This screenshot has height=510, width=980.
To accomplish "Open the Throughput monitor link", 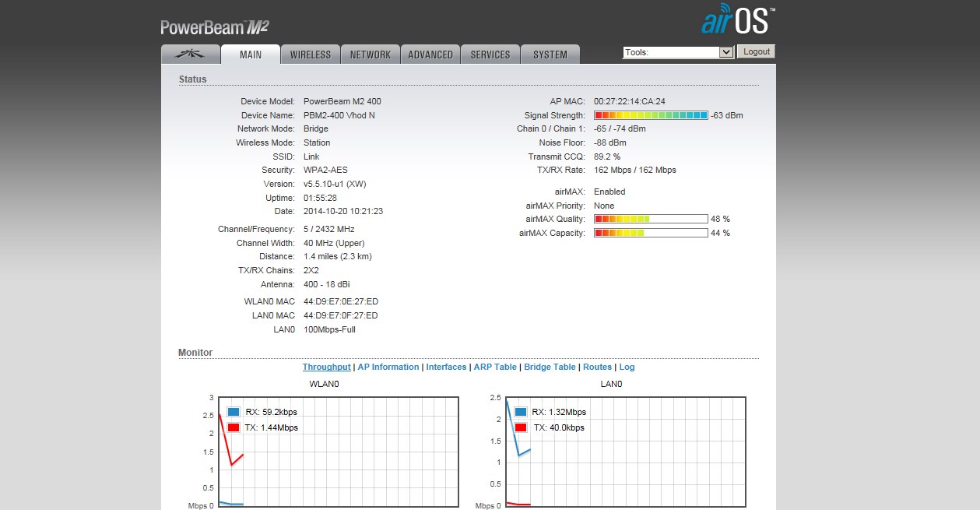I will pyautogui.click(x=327, y=367).
